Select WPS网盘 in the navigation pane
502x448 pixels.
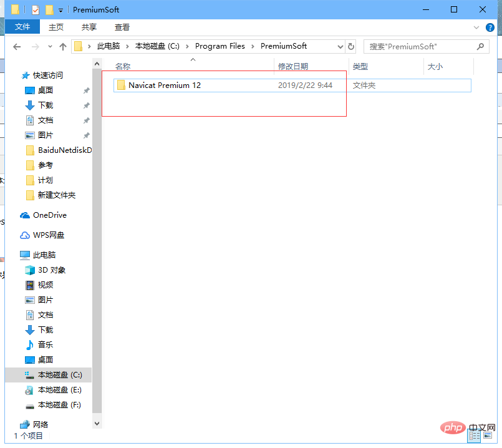49,235
